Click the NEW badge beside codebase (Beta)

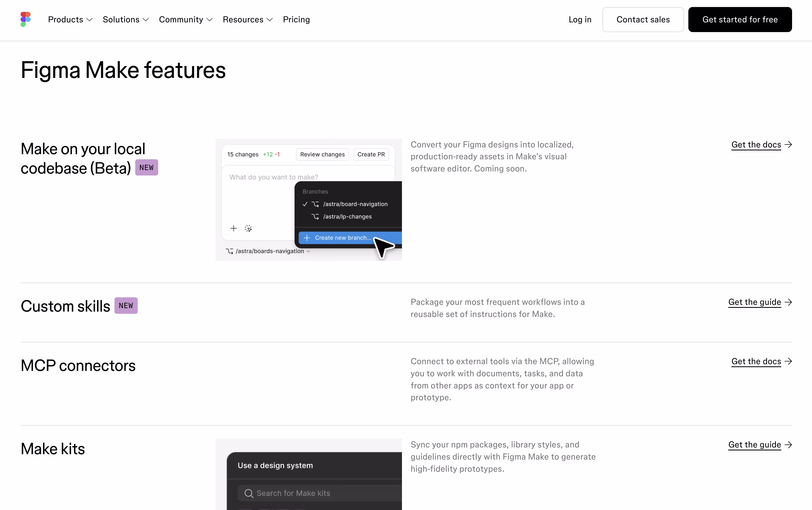point(146,168)
